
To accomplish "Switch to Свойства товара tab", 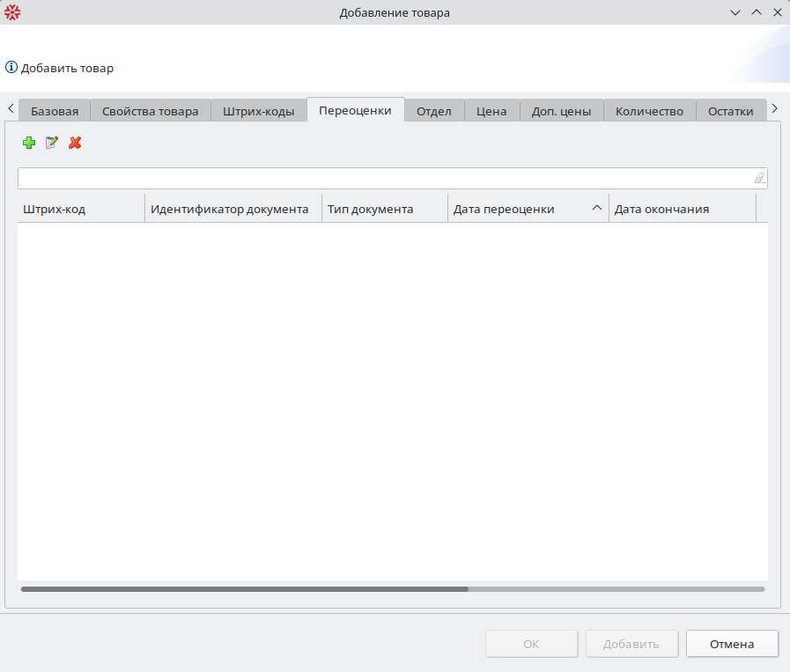I will point(151,111).
